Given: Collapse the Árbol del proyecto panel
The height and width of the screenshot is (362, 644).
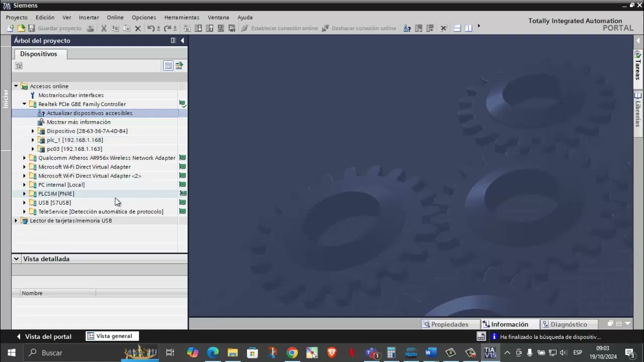Looking at the screenshot, I should point(182,41).
